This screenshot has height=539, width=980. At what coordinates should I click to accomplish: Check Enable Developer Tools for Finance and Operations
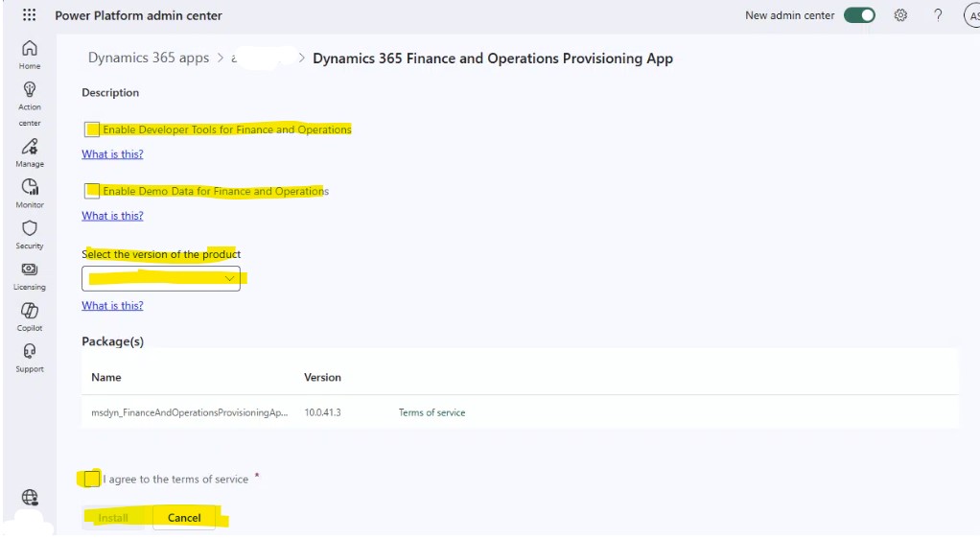(x=92, y=129)
